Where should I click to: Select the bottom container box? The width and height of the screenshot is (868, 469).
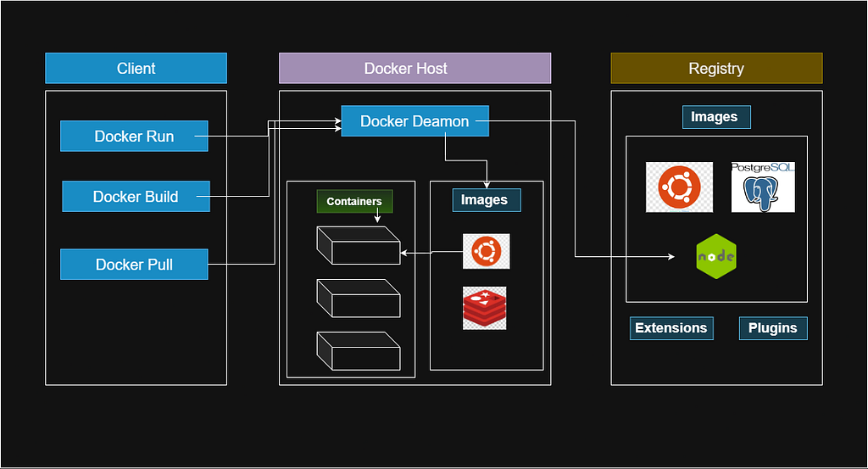click(359, 351)
